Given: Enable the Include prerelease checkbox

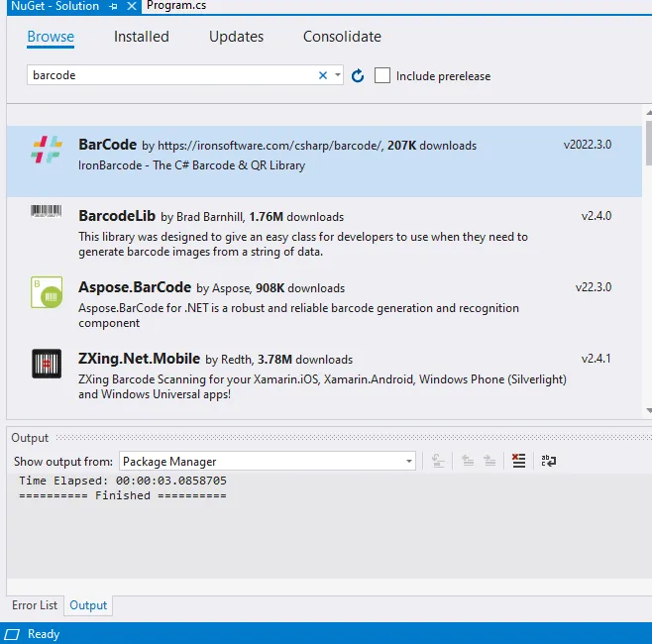Looking at the screenshot, I should coord(382,75).
